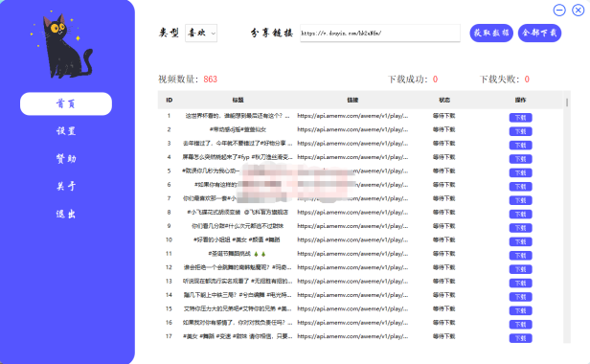
Task: Select the link cell in row 17
Action: (352, 336)
